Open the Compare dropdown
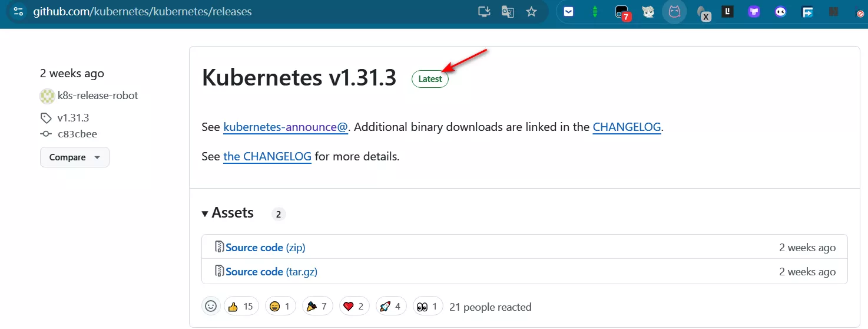868x329 pixels. (75, 157)
